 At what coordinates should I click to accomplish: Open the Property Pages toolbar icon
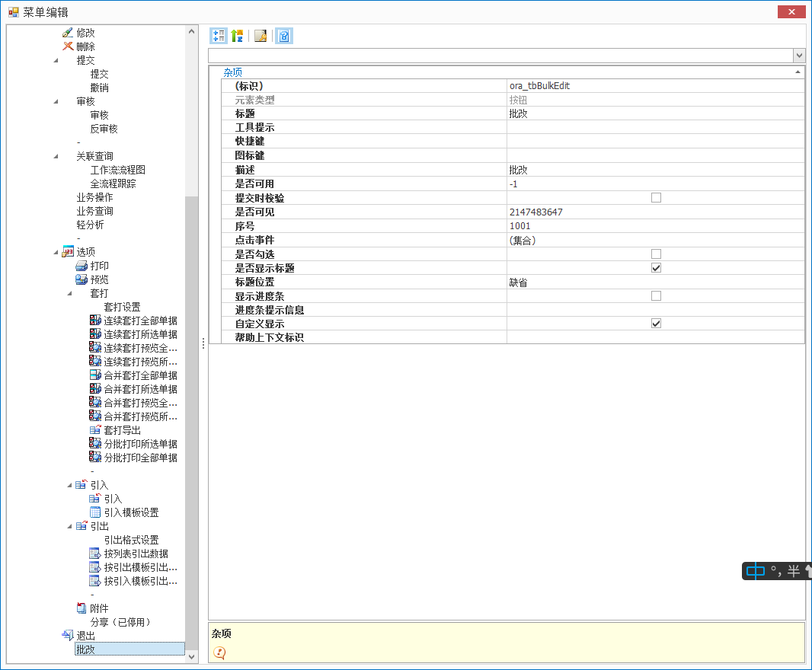[261, 36]
